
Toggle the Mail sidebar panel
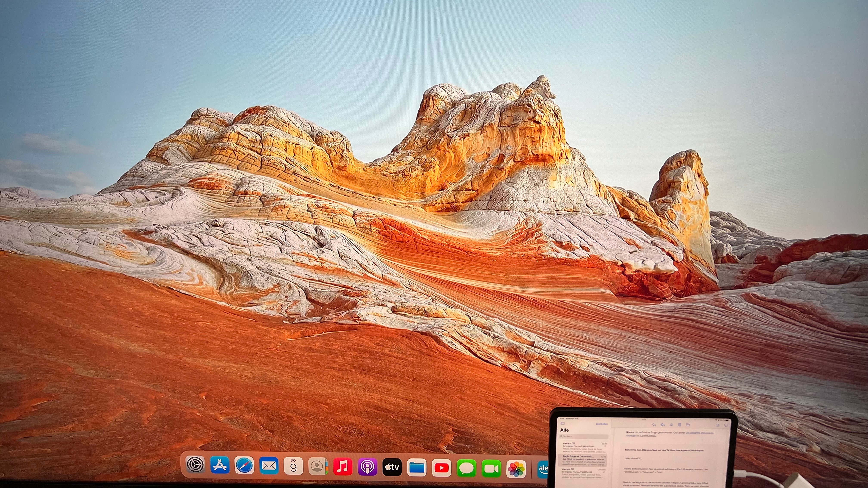point(562,423)
